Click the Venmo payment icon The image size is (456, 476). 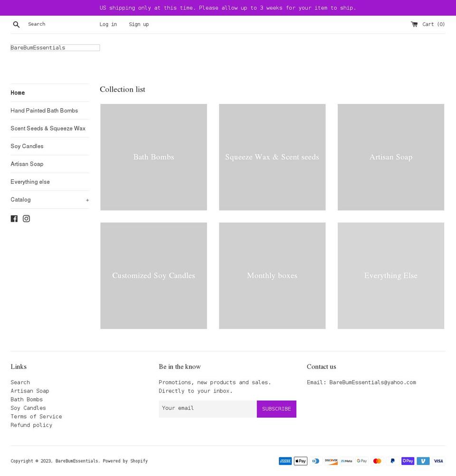423,461
